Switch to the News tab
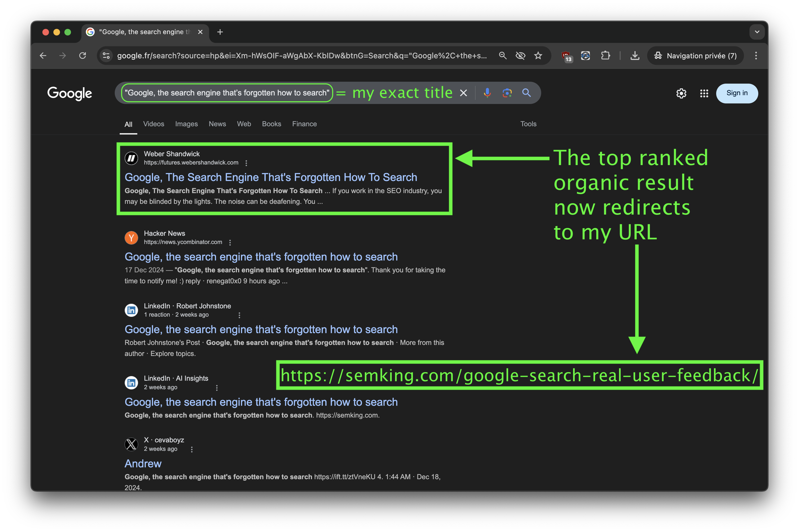The width and height of the screenshot is (799, 532). [x=217, y=124]
